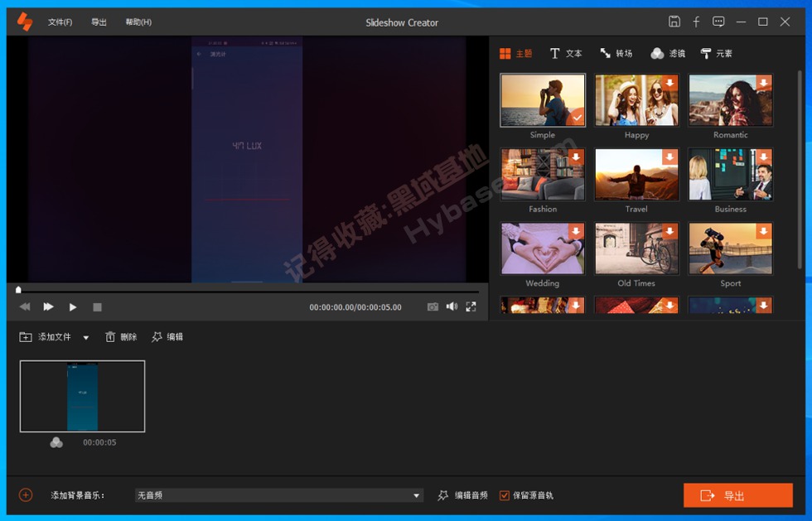
Task: Download the Happy theme via arrow icon
Action: pos(669,83)
